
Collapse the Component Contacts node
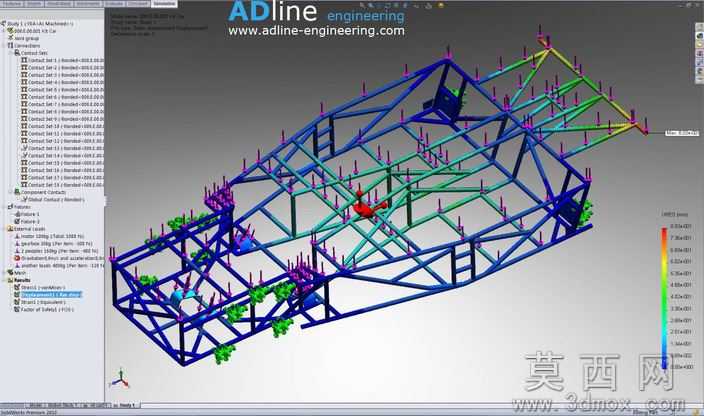tap(11, 192)
